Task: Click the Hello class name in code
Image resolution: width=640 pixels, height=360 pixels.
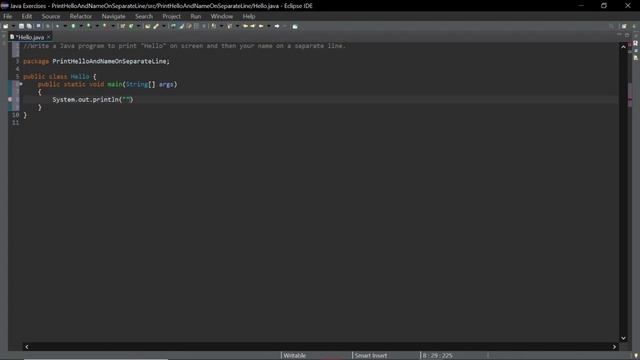Action: point(80,76)
